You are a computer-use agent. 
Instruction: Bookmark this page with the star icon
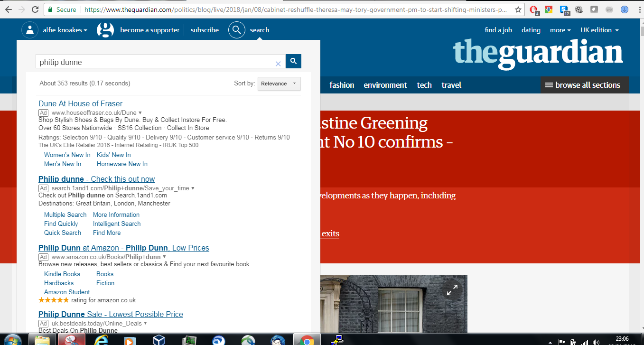tap(518, 9)
